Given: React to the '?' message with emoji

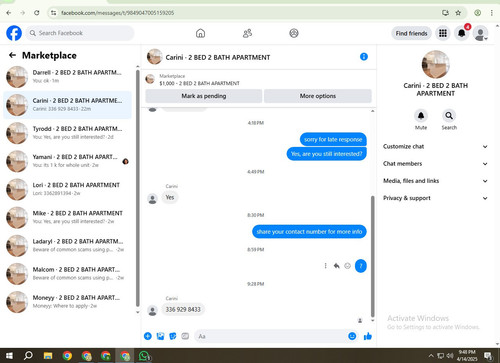Looking at the screenshot, I should 347,266.
